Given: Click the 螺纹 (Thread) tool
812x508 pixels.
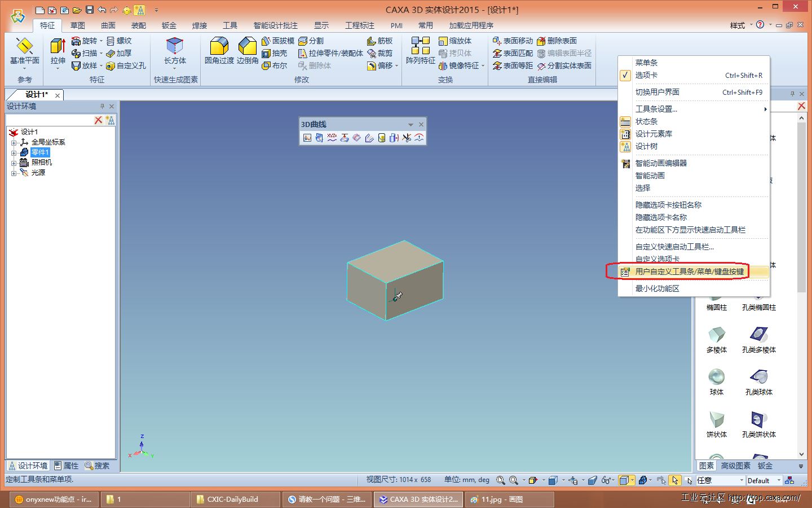Looking at the screenshot, I should (119, 41).
